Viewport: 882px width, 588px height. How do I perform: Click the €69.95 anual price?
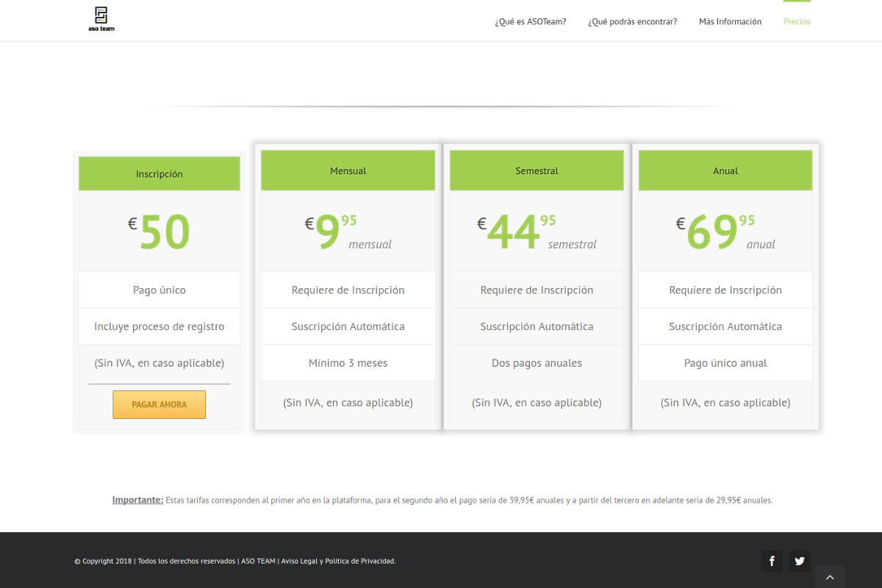point(725,232)
